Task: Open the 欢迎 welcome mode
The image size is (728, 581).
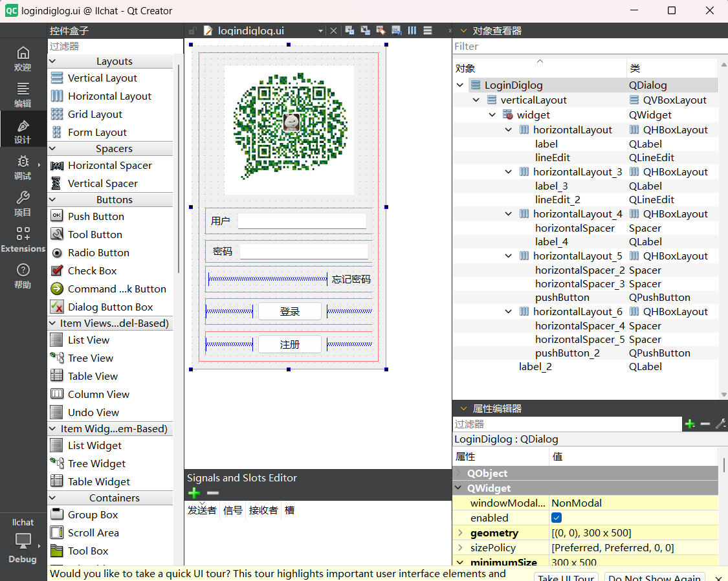Action: pos(23,59)
